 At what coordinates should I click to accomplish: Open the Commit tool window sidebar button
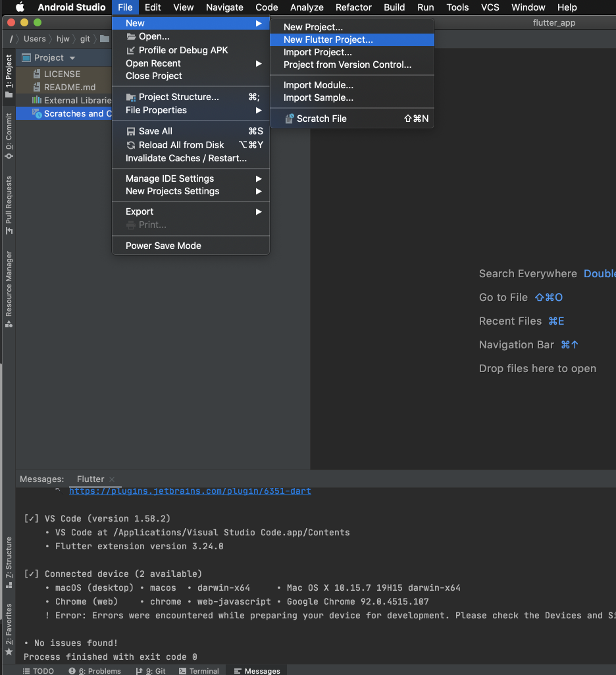pyautogui.click(x=9, y=136)
